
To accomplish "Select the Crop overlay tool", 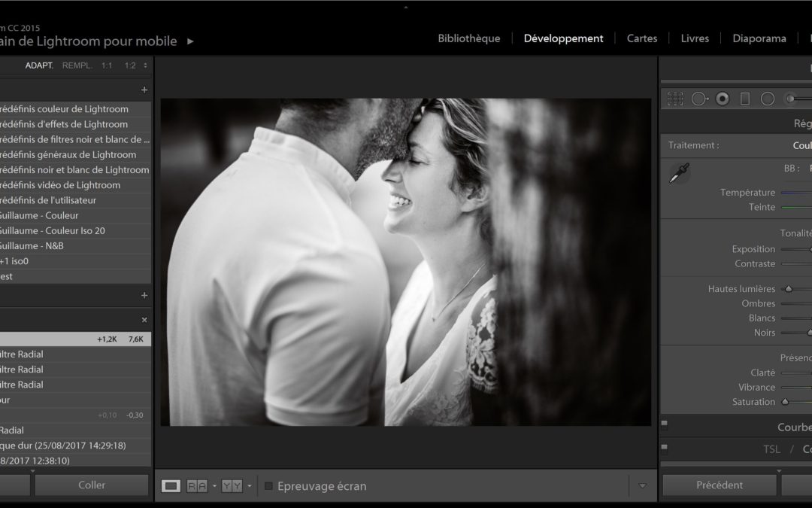I will pyautogui.click(x=675, y=99).
